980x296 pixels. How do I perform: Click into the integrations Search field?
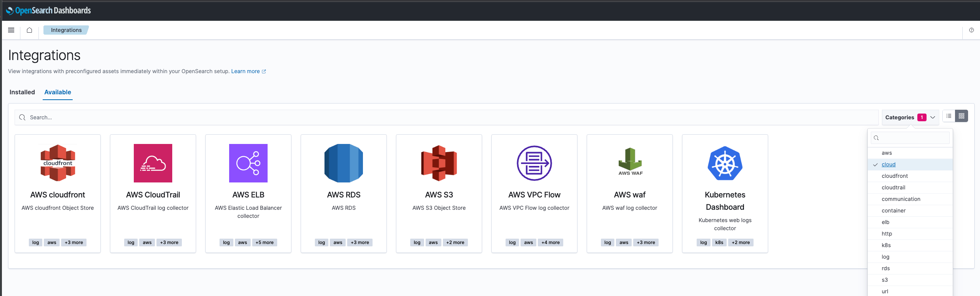447,117
